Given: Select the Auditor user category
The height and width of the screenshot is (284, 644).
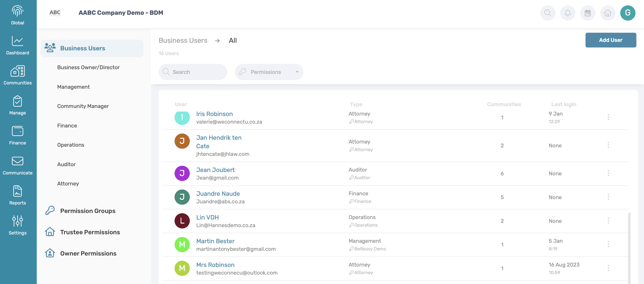Looking at the screenshot, I should [x=66, y=164].
